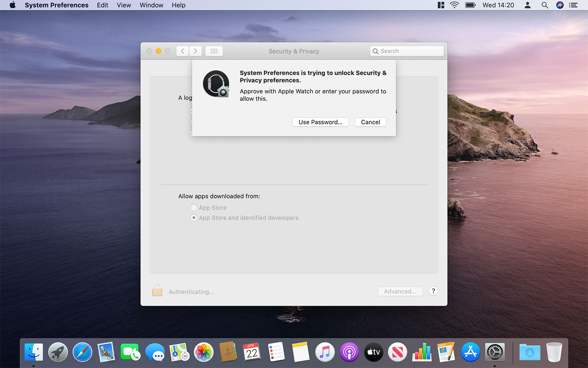Select App Store and identified developers
The width and height of the screenshot is (588, 368).
pos(194,218)
